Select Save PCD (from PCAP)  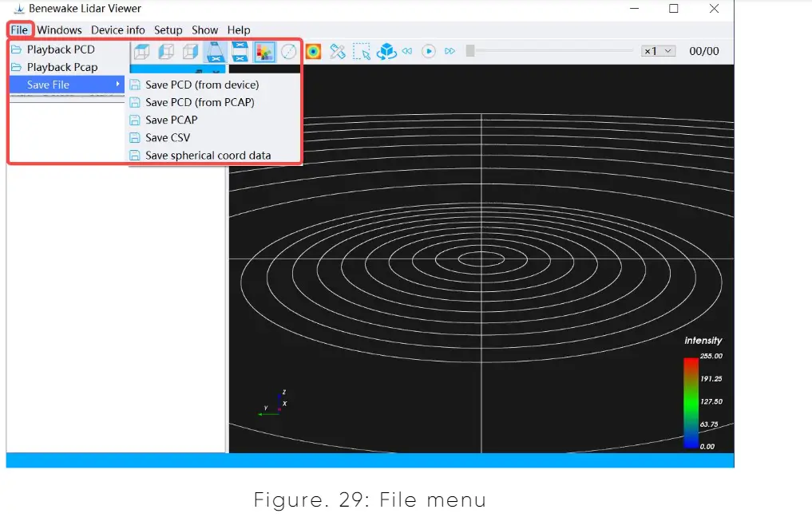click(215, 102)
